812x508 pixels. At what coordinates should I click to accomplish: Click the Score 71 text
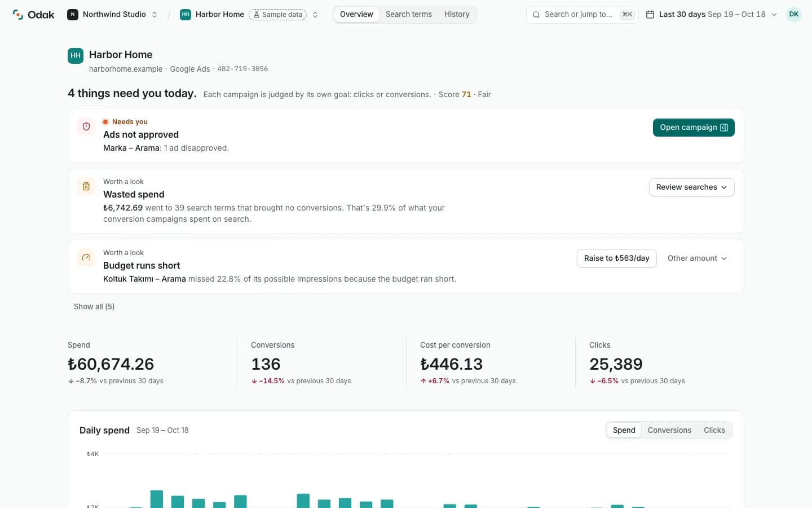pyautogui.click(x=455, y=94)
